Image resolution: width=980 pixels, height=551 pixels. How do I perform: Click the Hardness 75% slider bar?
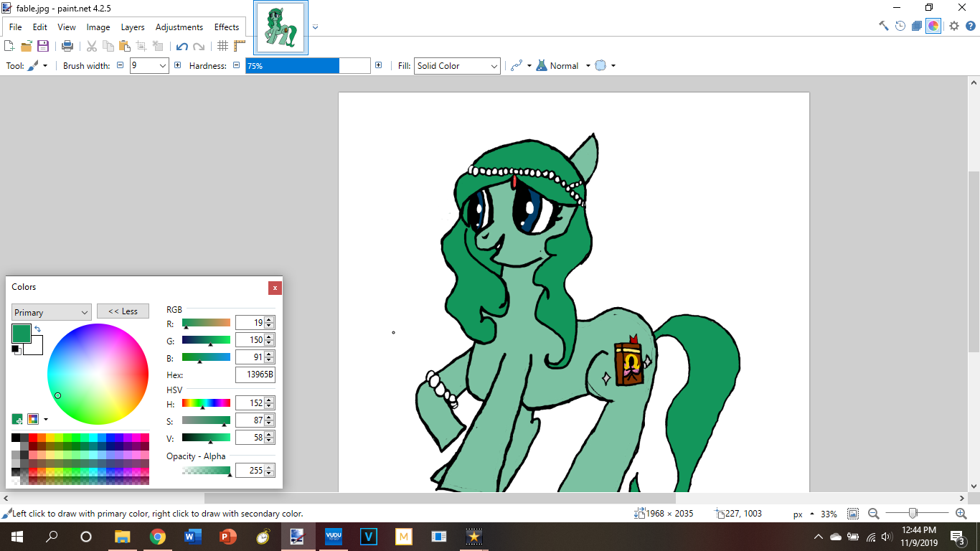(308, 66)
